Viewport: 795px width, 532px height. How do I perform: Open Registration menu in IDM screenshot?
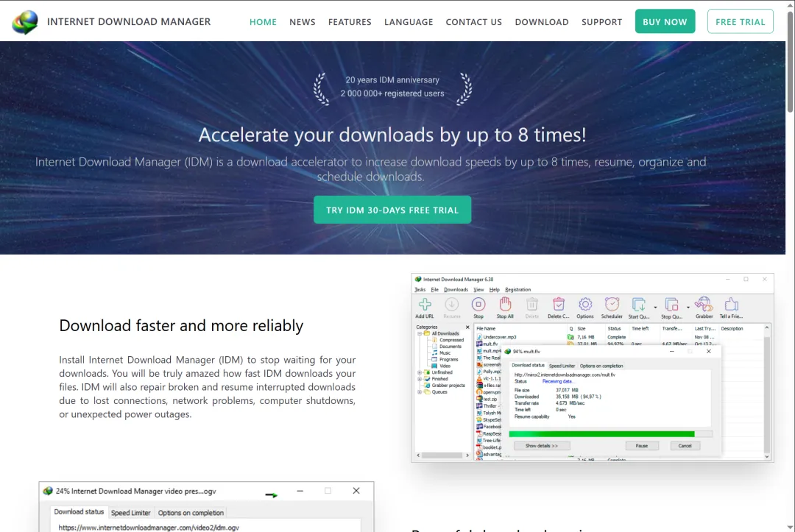pos(517,290)
